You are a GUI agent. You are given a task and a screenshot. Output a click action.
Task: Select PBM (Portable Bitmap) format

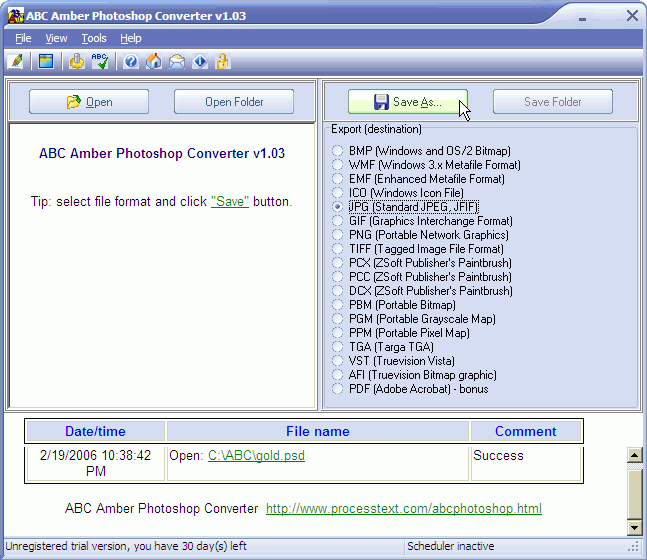[x=394, y=305]
